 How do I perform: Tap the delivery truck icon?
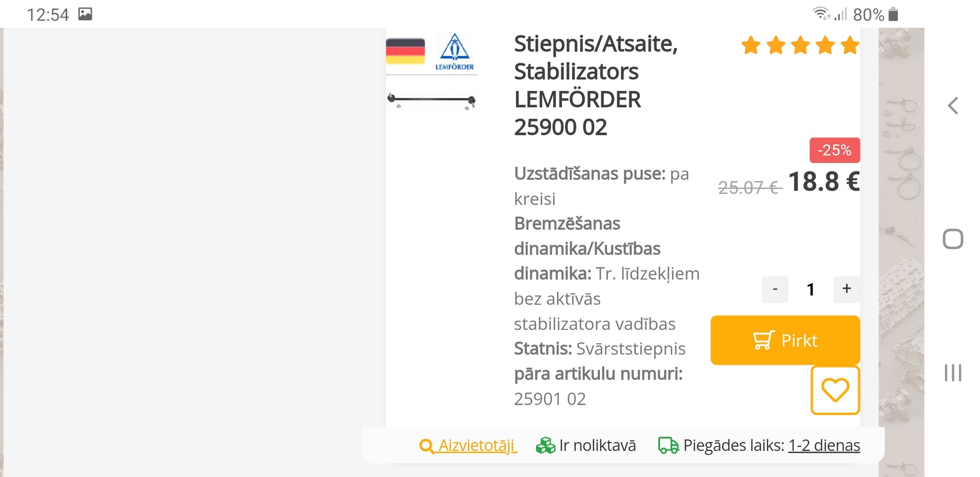668,445
